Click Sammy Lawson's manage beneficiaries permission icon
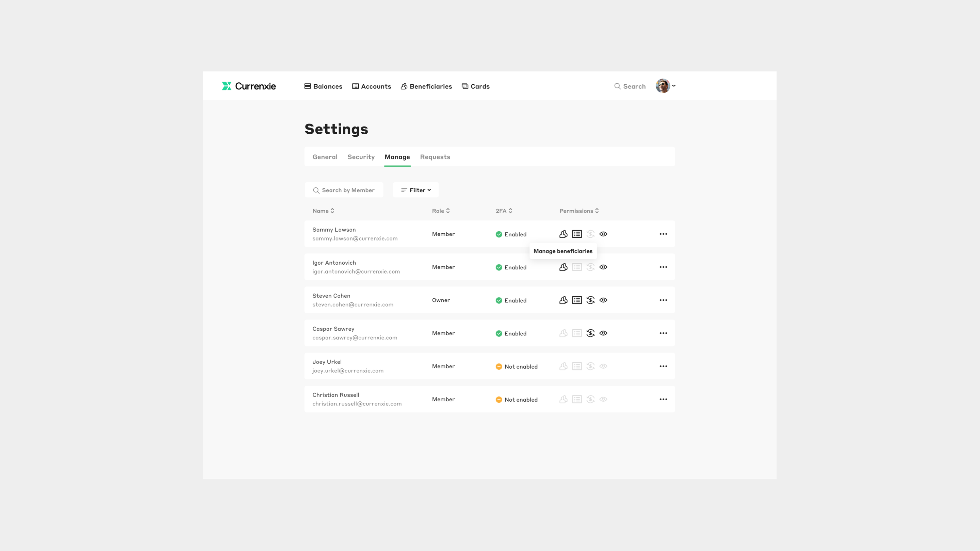Image resolution: width=980 pixels, height=551 pixels. (x=563, y=234)
